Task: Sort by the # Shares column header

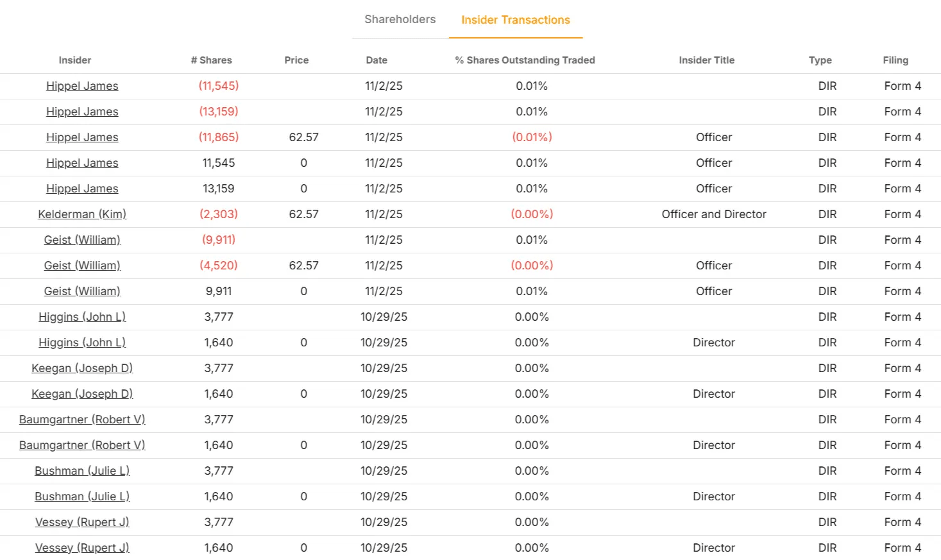Action: coord(211,60)
